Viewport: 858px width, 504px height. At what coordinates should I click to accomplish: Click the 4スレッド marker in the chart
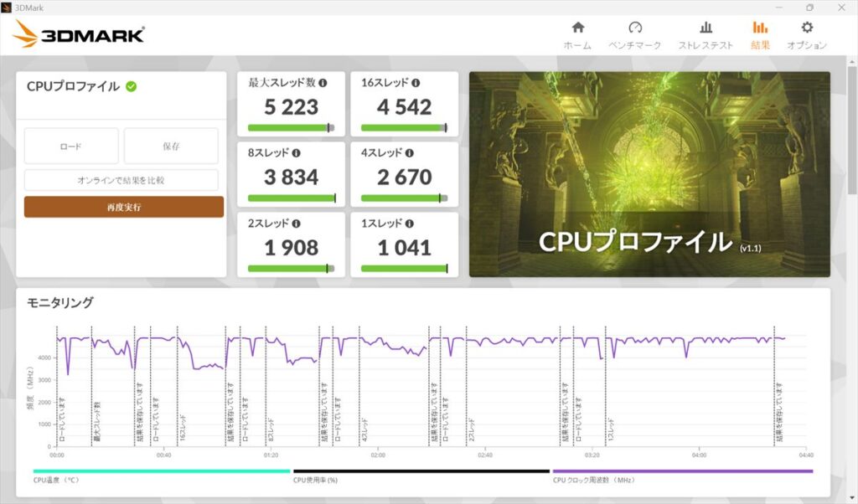(x=364, y=429)
